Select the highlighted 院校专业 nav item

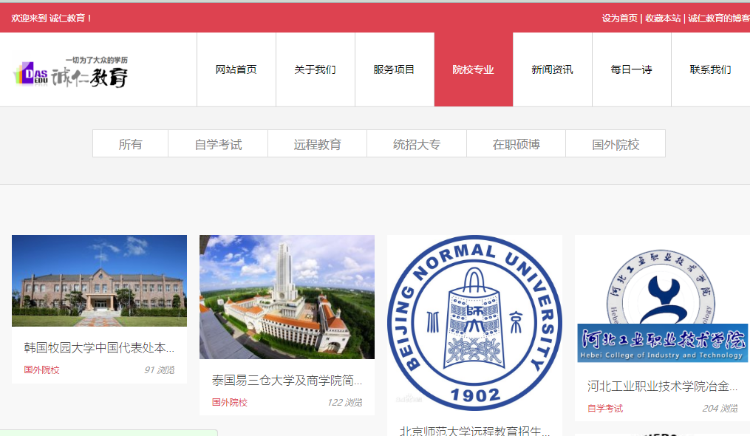474,70
